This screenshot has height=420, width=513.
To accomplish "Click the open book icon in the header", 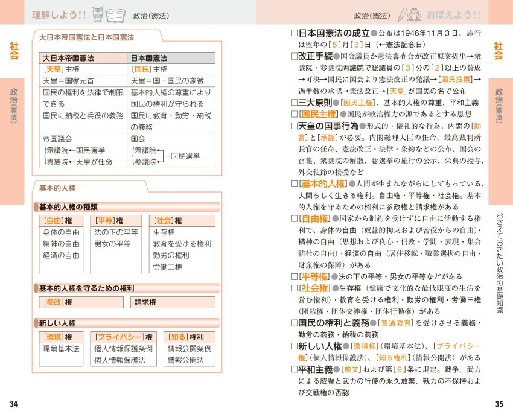I will [x=115, y=16].
